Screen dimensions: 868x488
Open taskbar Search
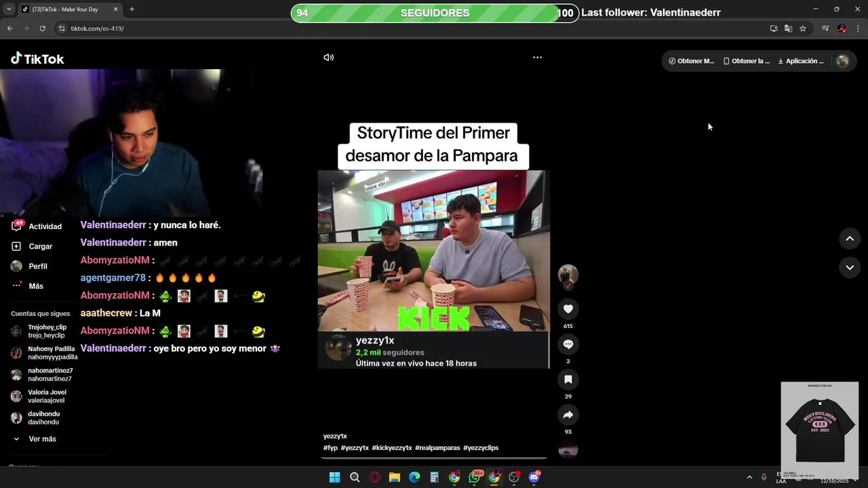(x=355, y=477)
